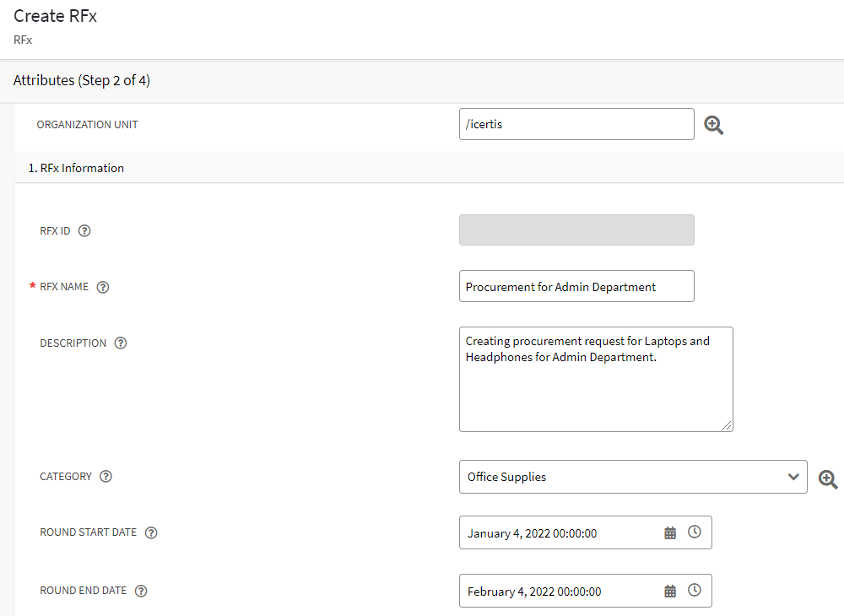Click the Round End Date input field
This screenshot has height=616, width=844.
557,592
